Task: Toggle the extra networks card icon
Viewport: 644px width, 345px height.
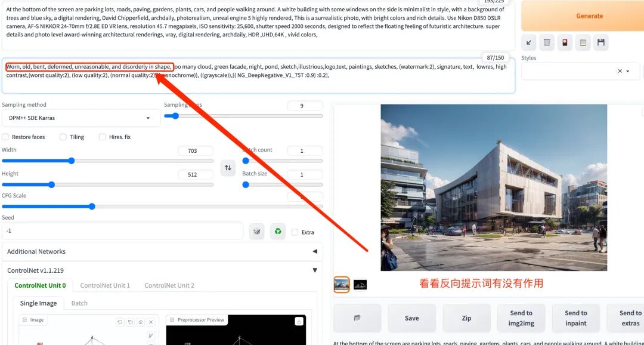Action: pos(565,42)
